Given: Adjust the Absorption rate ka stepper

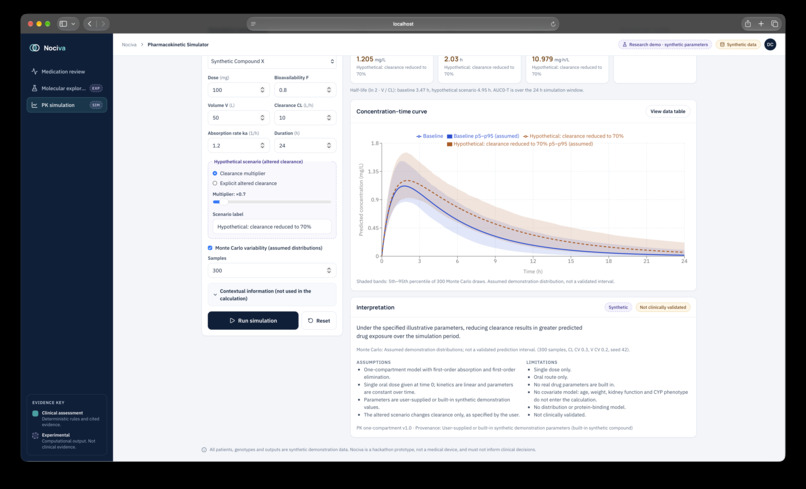Looking at the screenshot, I should tap(262, 146).
